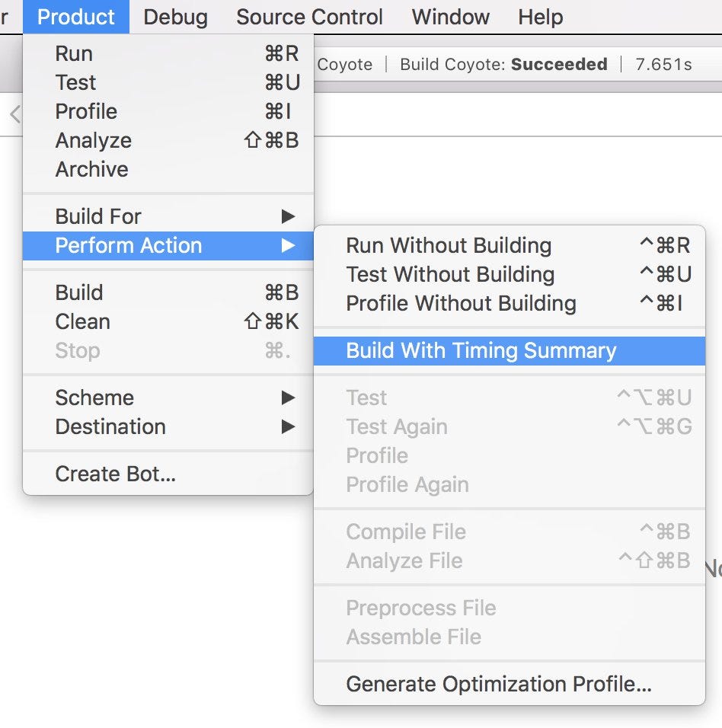This screenshot has width=722, height=728.
Task: Open the Source Control menu
Action: pyautogui.click(x=309, y=17)
